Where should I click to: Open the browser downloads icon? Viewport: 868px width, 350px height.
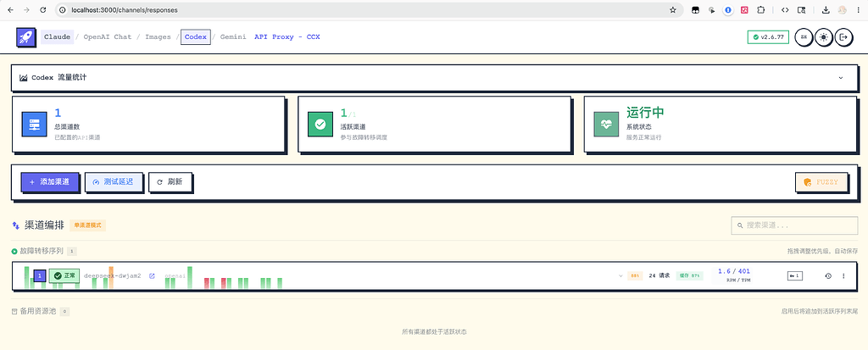[826, 10]
